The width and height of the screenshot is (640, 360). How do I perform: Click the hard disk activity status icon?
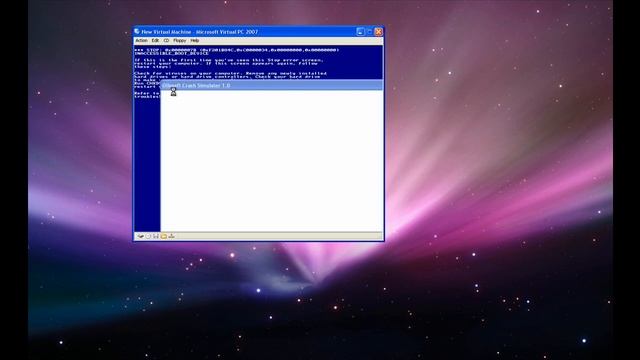coord(140,236)
